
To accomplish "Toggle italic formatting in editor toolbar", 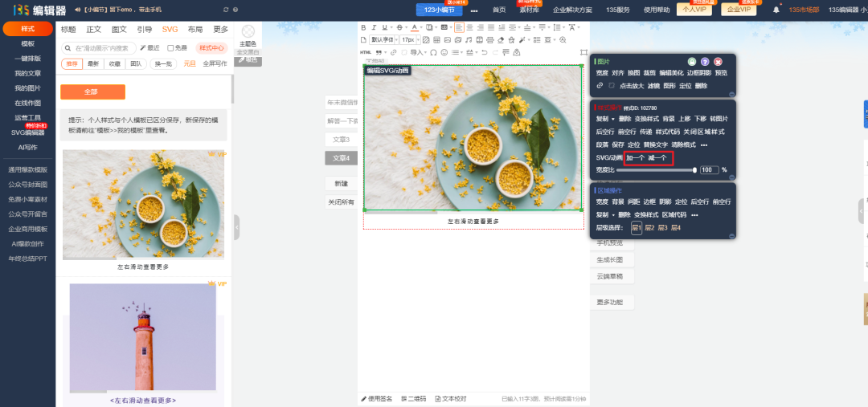I will [x=374, y=27].
